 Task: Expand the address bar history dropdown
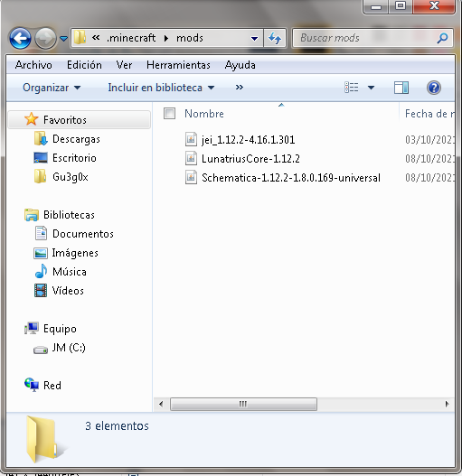tap(254, 39)
